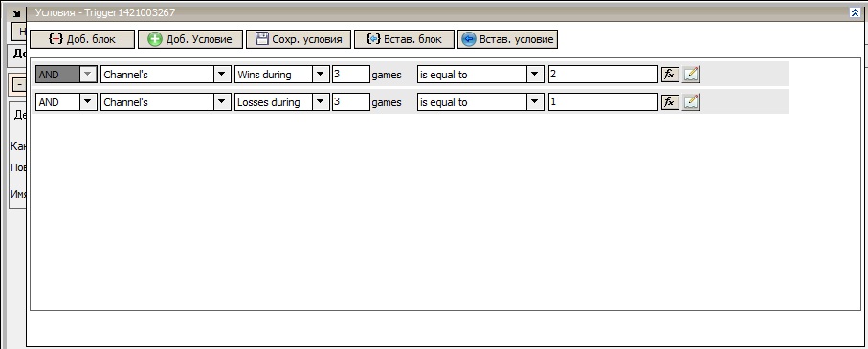Open formula (fx) editor for Losses row
Screen dimensions: 868x349
pos(670,101)
